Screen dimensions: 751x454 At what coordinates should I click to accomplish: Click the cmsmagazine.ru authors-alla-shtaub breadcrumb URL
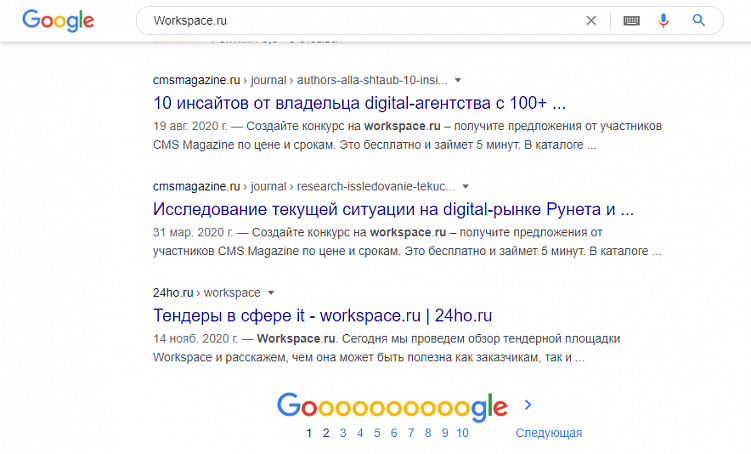[x=300, y=80]
